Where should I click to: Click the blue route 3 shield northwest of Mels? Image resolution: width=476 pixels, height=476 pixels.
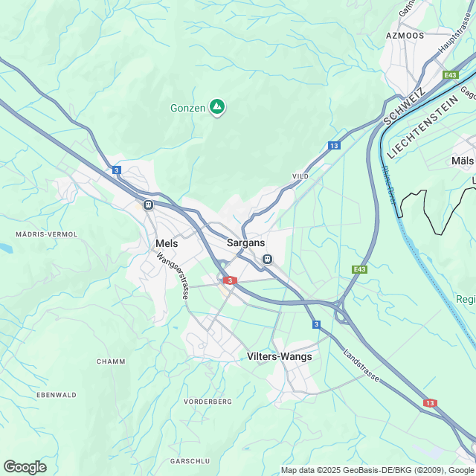(x=117, y=170)
